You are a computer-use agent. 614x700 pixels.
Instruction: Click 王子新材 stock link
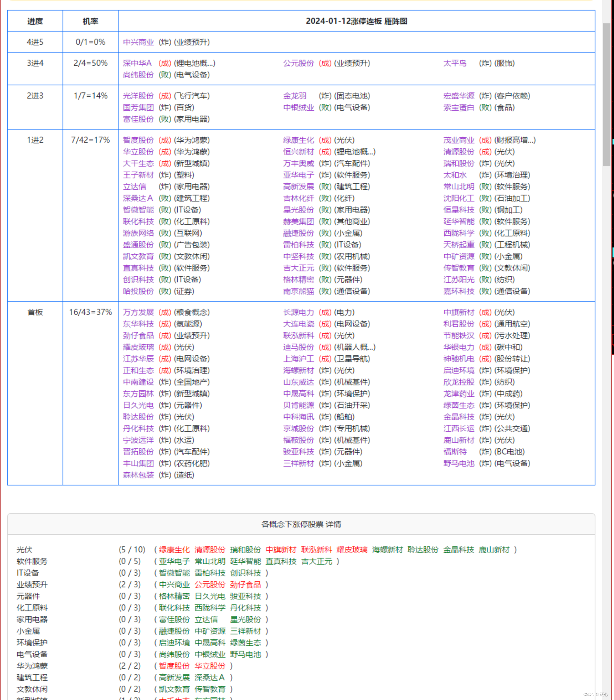pyautogui.click(x=138, y=175)
